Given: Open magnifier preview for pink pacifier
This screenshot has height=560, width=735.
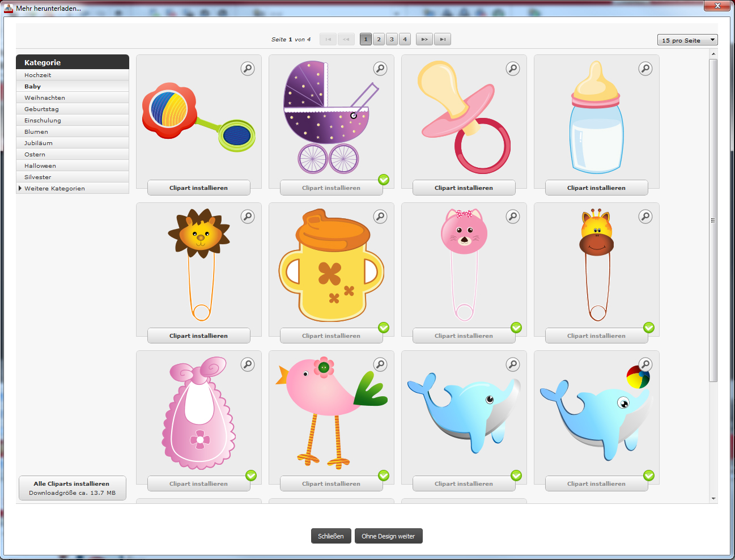Looking at the screenshot, I should click(513, 69).
